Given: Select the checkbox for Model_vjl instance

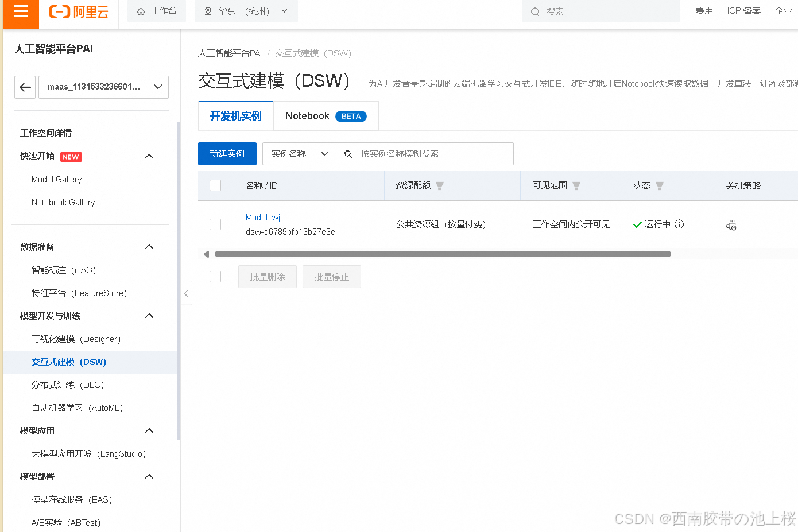Looking at the screenshot, I should click(x=215, y=224).
